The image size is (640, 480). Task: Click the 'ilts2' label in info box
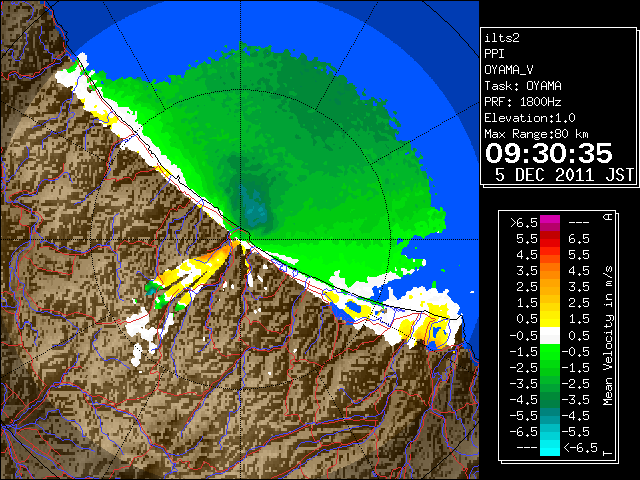[502, 38]
